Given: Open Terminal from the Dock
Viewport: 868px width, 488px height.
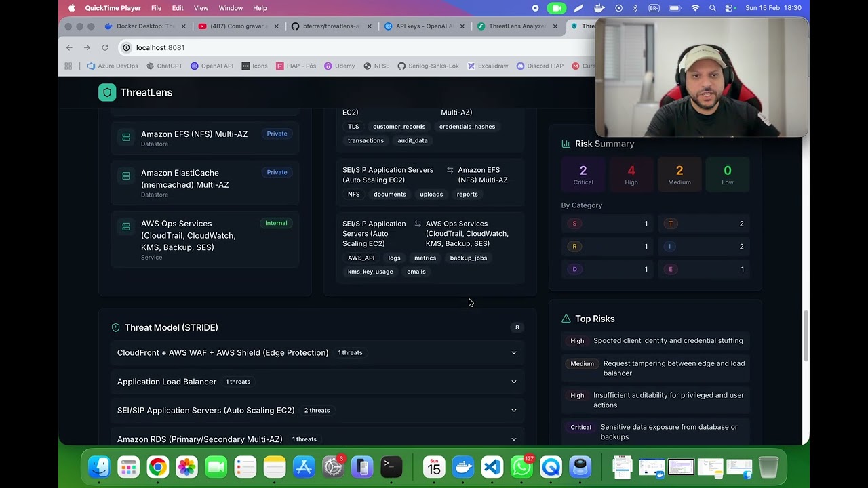Looking at the screenshot, I should [391, 467].
